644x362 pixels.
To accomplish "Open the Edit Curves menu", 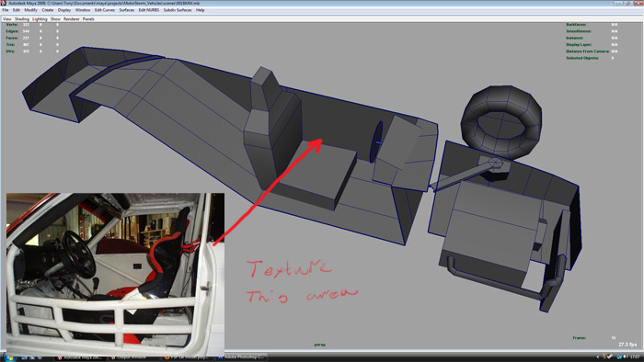I will tap(105, 10).
